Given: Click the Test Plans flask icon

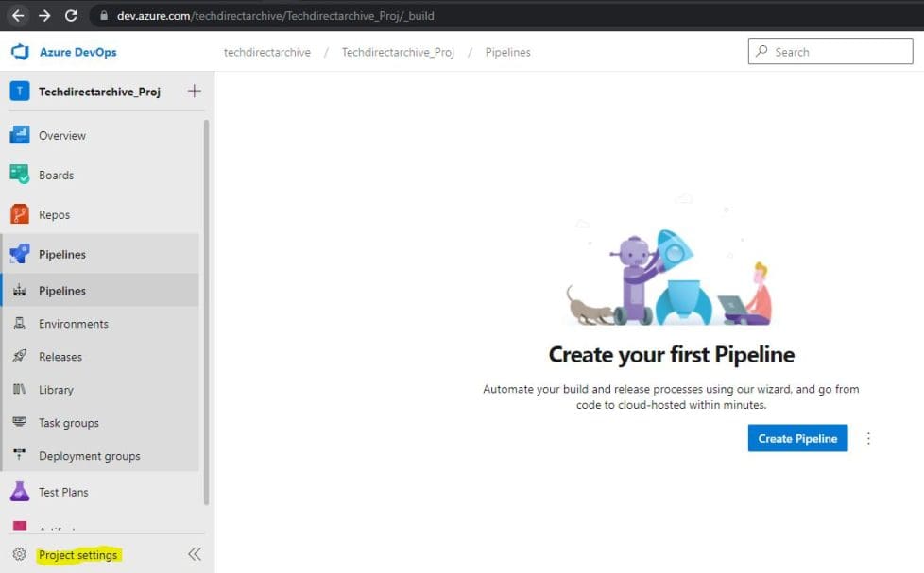Looking at the screenshot, I should (x=20, y=492).
